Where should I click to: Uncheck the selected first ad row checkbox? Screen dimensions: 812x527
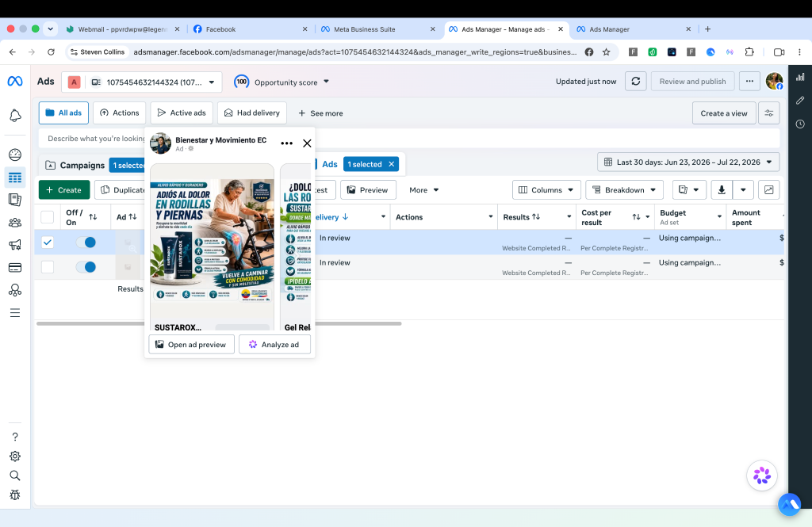(x=47, y=242)
